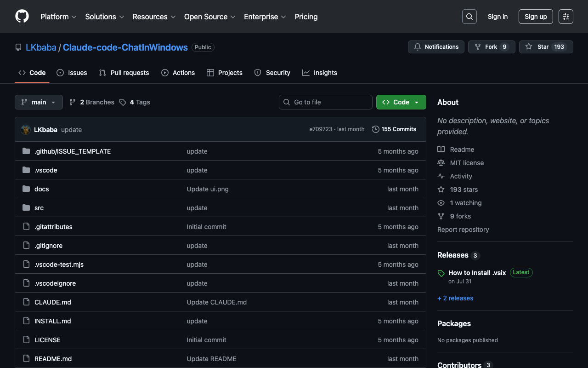Click the file icon beside LICENSE

pyautogui.click(x=26, y=340)
